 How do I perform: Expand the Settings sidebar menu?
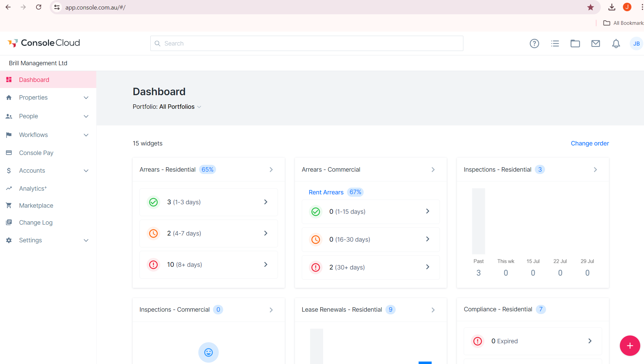pyautogui.click(x=48, y=240)
